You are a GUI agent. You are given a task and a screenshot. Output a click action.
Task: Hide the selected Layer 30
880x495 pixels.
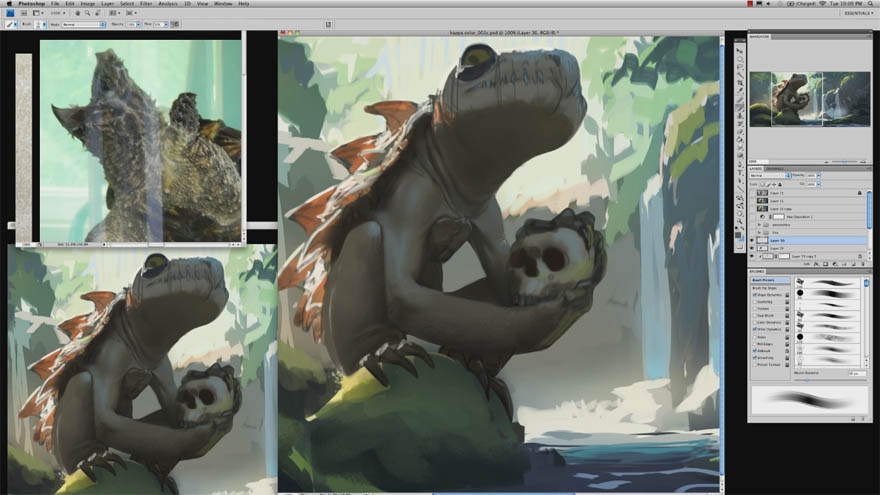click(751, 240)
